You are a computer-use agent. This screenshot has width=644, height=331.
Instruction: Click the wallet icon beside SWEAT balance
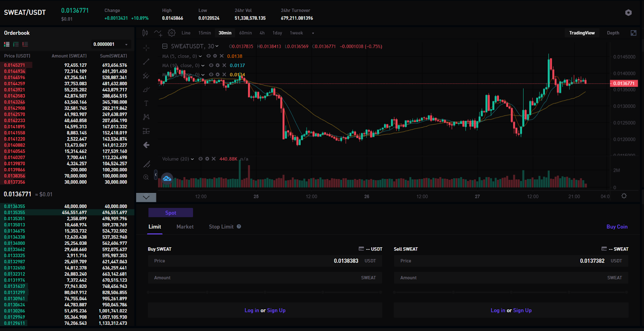tap(604, 249)
